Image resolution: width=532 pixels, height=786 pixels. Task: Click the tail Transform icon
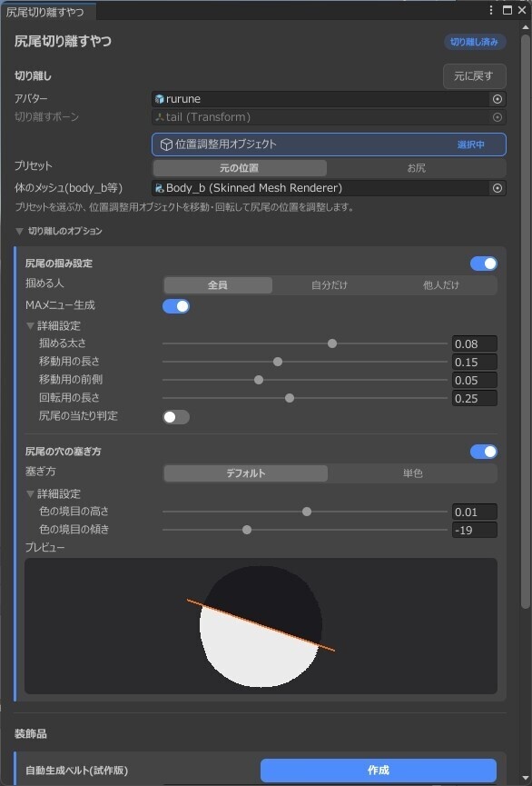point(160,117)
